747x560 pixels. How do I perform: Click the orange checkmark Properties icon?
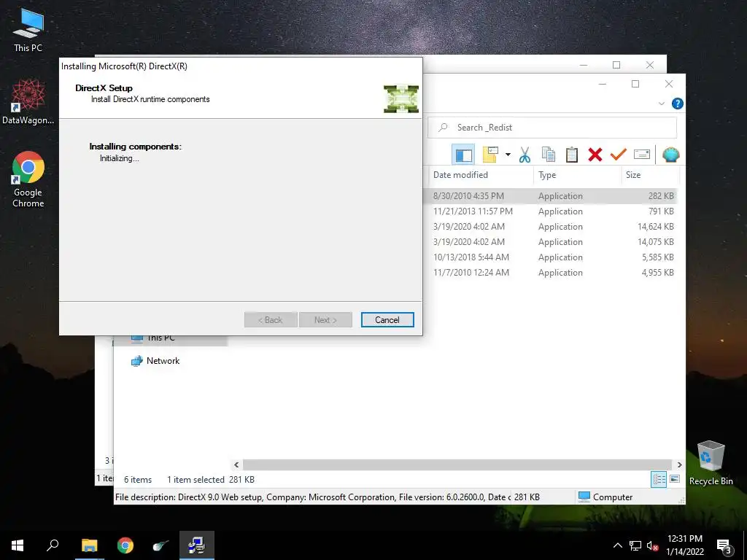coord(619,155)
